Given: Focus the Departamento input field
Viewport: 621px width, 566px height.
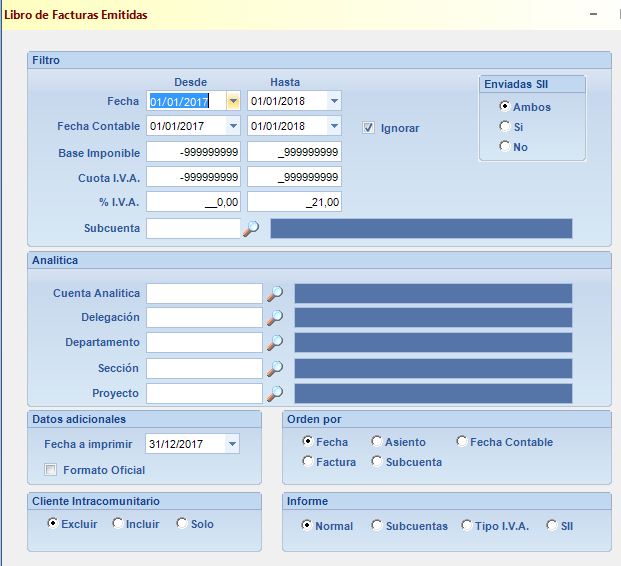Looking at the screenshot, I should [204, 343].
